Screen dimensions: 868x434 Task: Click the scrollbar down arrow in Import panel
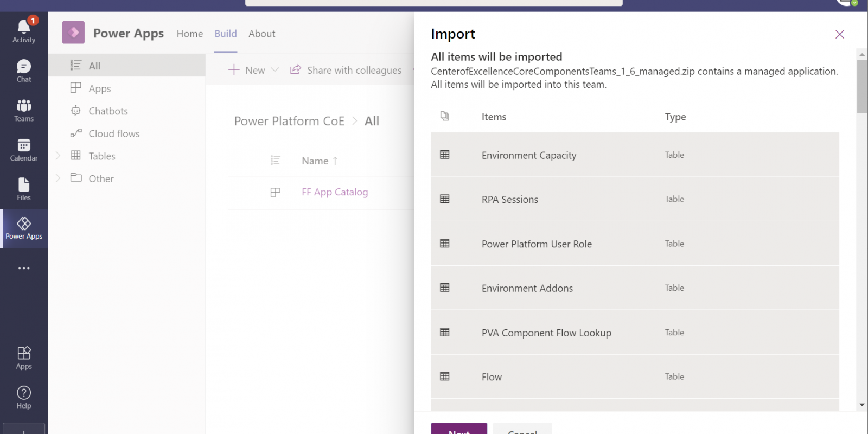click(861, 405)
